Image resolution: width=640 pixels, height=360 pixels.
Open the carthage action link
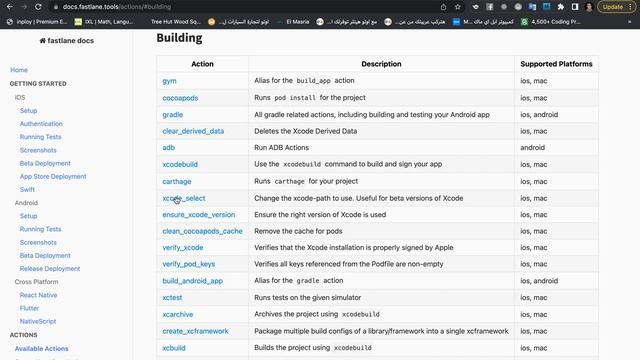177,182
